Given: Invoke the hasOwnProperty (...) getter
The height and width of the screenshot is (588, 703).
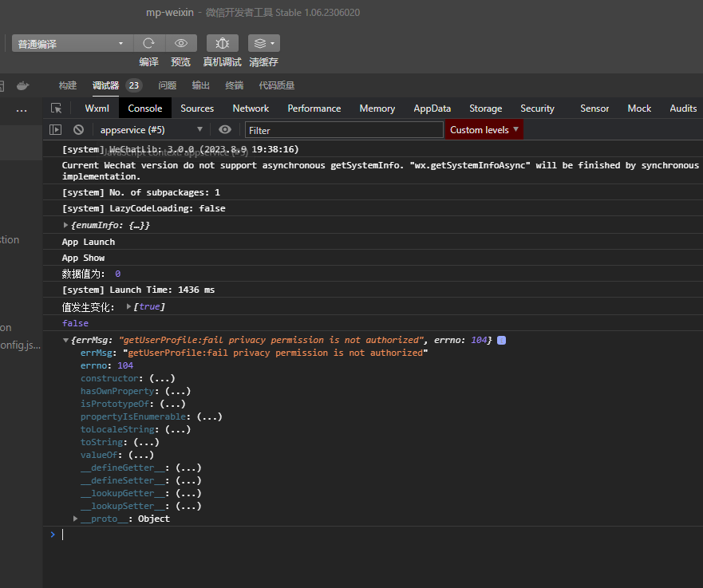Looking at the screenshot, I should coord(178,391).
